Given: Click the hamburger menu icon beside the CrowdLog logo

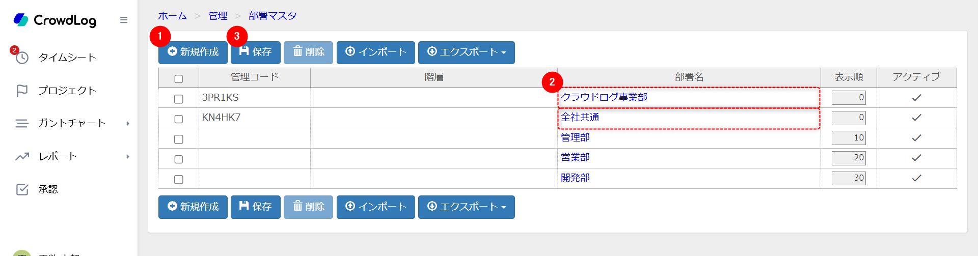Looking at the screenshot, I should point(123,20).
